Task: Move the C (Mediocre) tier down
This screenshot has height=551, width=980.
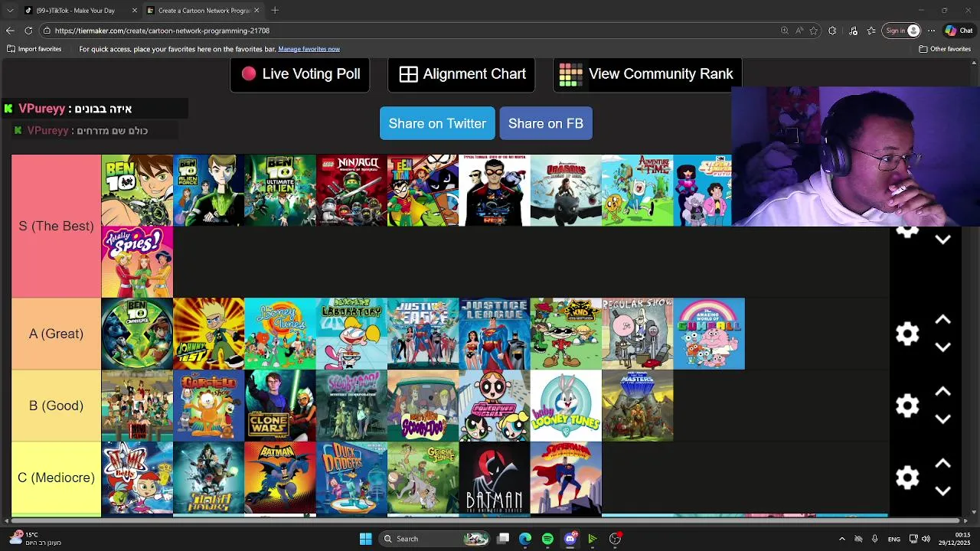Action: pos(942,491)
